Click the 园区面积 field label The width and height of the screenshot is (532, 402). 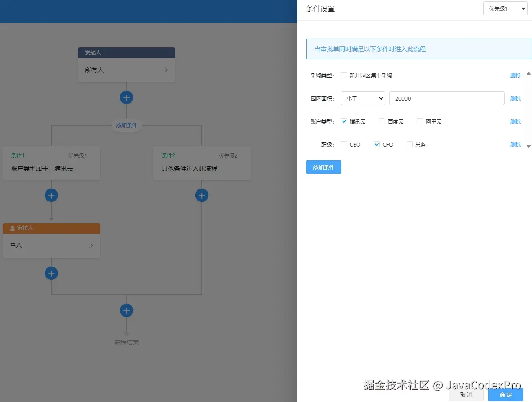click(322, 98)
